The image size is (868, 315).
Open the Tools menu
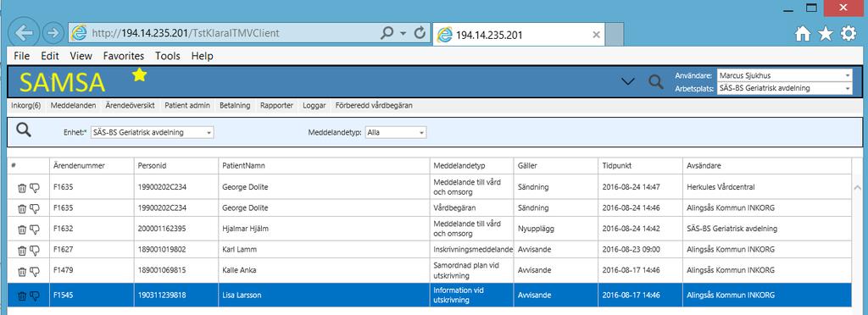168,56
